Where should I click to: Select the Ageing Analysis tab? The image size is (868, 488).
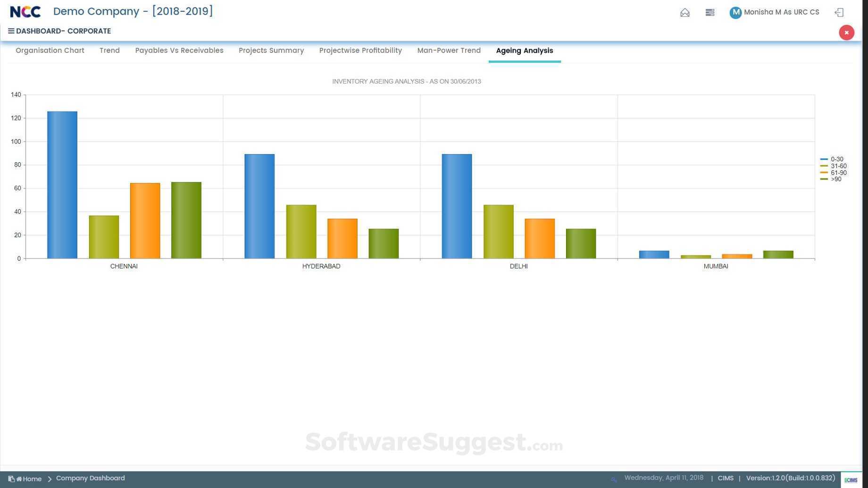tap(525, 50)
